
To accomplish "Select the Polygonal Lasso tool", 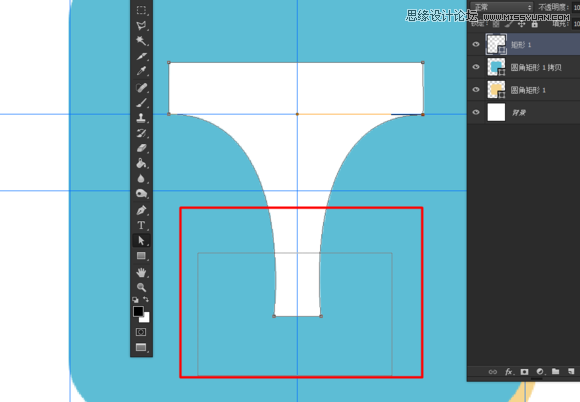I will (141, 25).
